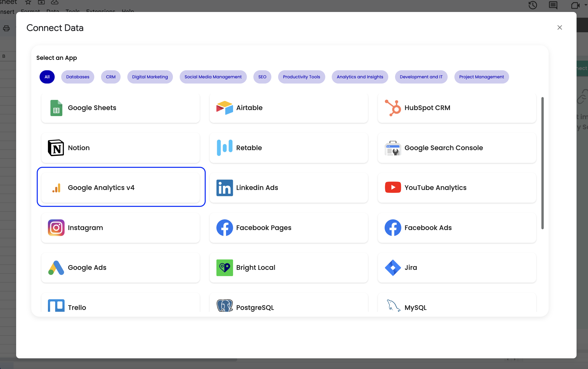
Task: Close the Connect Data dialog
Action: (560, 28)
